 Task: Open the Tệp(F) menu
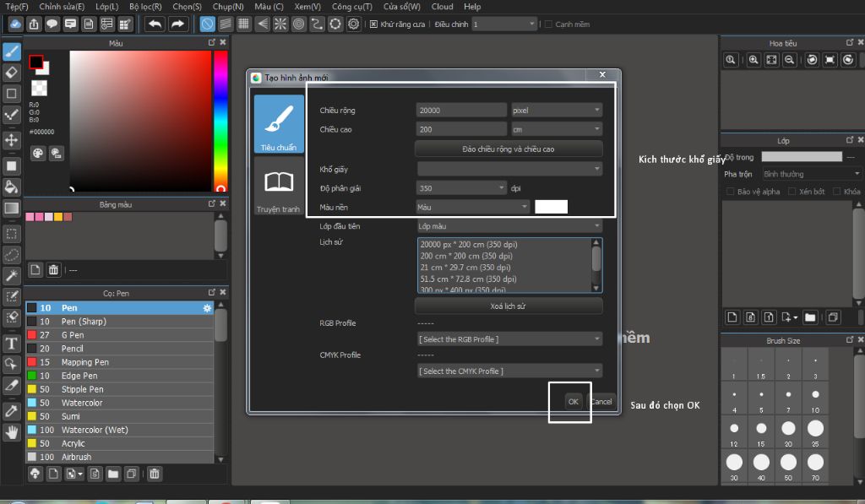(x=17, y=7)
